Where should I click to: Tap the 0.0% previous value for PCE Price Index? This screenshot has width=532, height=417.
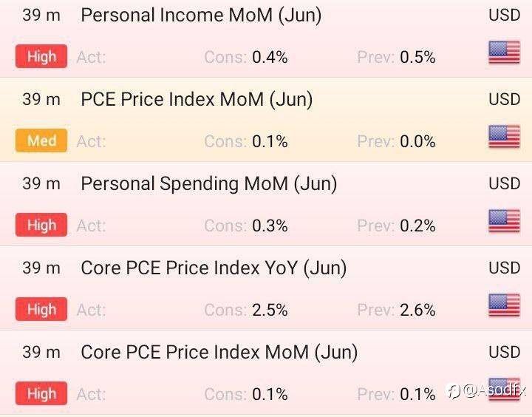(417, 141)
